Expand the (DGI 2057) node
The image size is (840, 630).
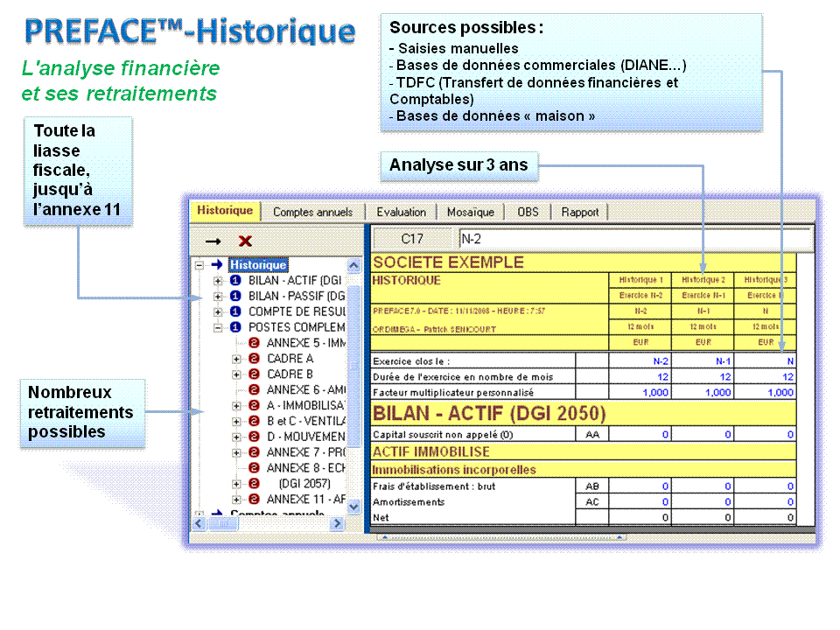coord(236,484)
